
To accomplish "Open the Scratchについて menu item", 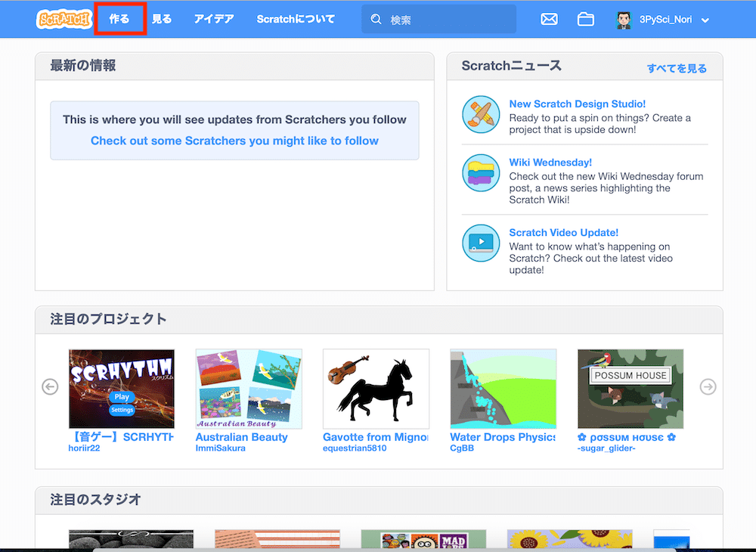I will click(296, 19).
